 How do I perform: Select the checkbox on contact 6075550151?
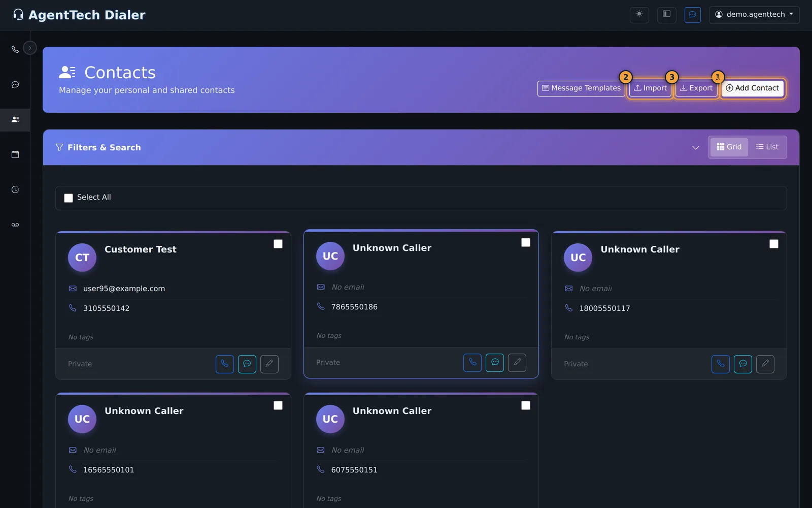pyautogui.click(x=526, y=405)
